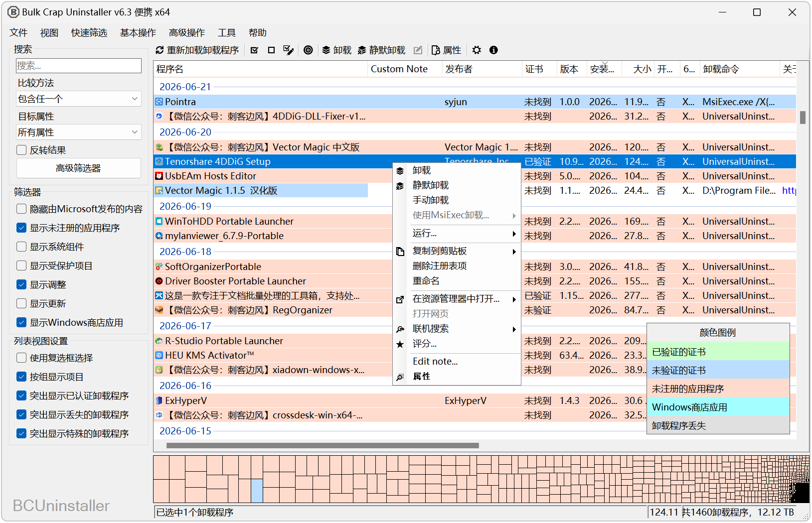Image resolution: width=812 pixels, height=523 pixels.
Task: Sort by the 发布者 column header
Action: tap(482, 69)
